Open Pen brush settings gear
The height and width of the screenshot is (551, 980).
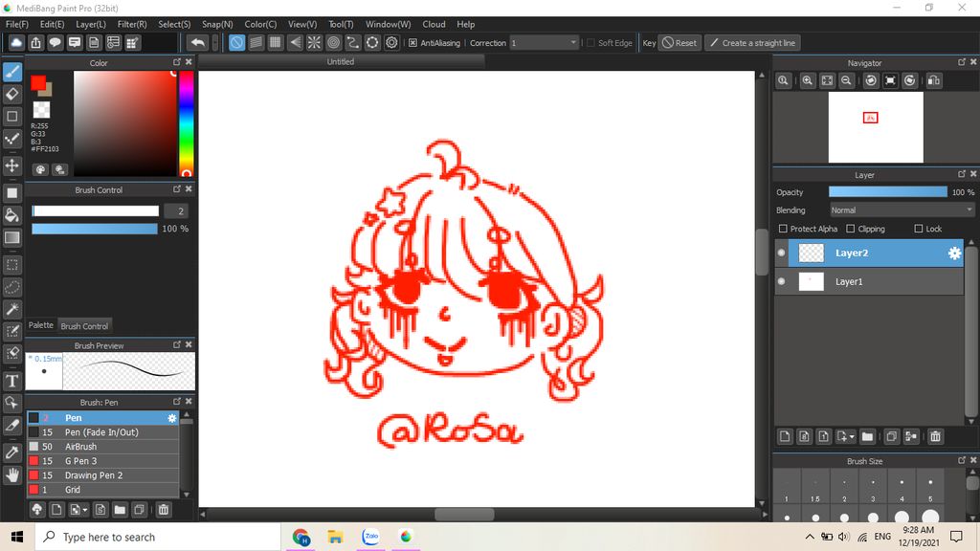tap(172, 418)
